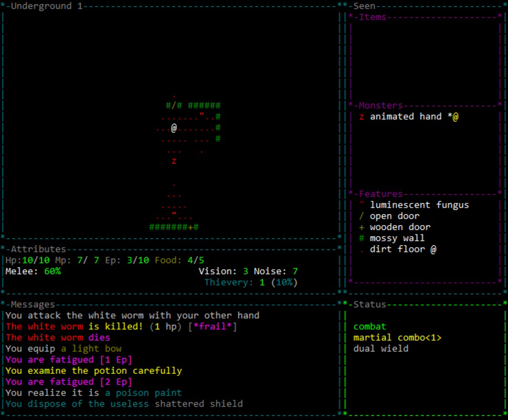Click the wooden door + glyph on the map
Screen dimensions: 508x420
[190, 227]
